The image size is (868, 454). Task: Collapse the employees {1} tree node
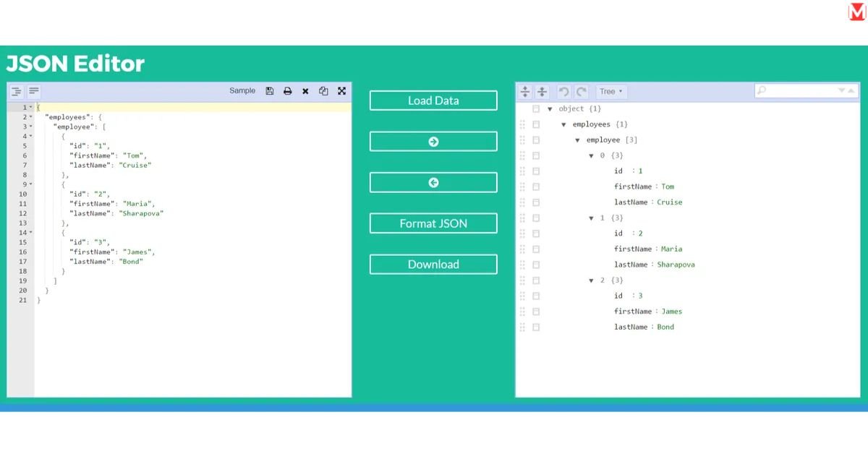[564, 124]
